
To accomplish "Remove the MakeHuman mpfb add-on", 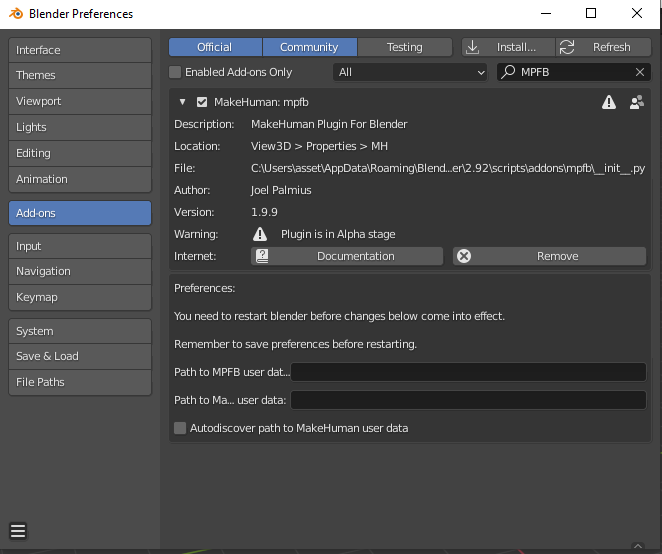I will (549, 256).
